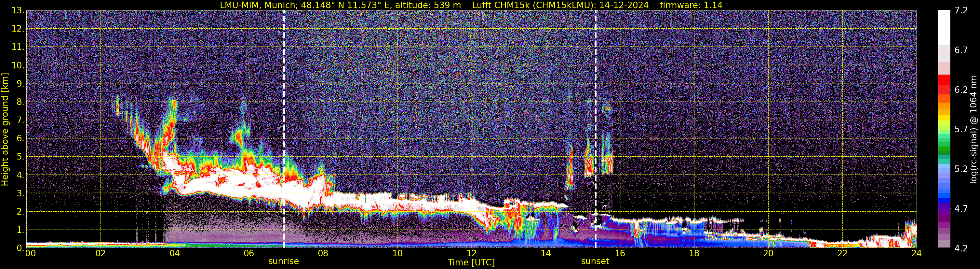Click the x-axis tick label '10'

397,253
